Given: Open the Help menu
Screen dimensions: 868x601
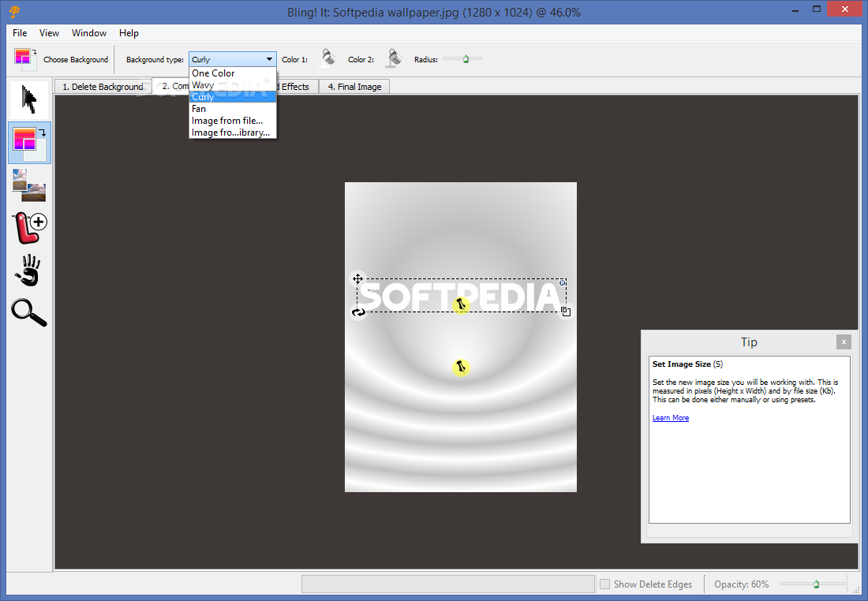Looking at the screenshot, I should point(129,33).
